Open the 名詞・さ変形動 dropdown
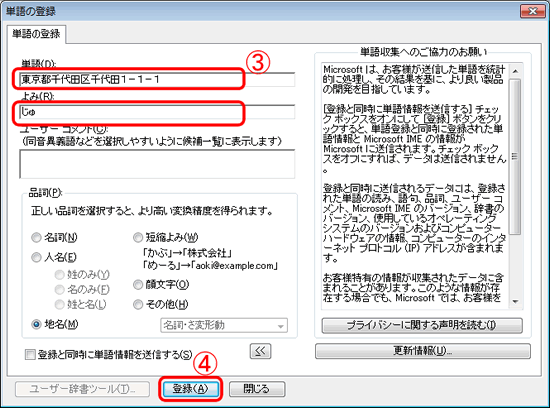Screen dimensions: 550x408 tap(224, 325)
